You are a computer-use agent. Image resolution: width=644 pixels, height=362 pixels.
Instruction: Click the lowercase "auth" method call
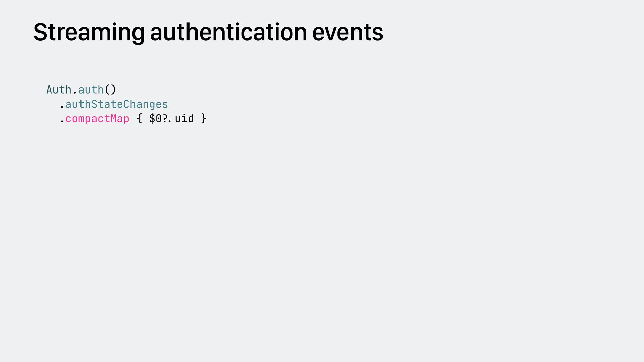tap(91, 90)
